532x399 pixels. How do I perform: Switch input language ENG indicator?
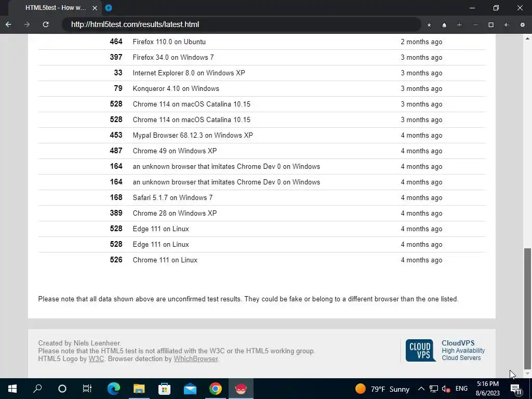(x=461, y=389)
